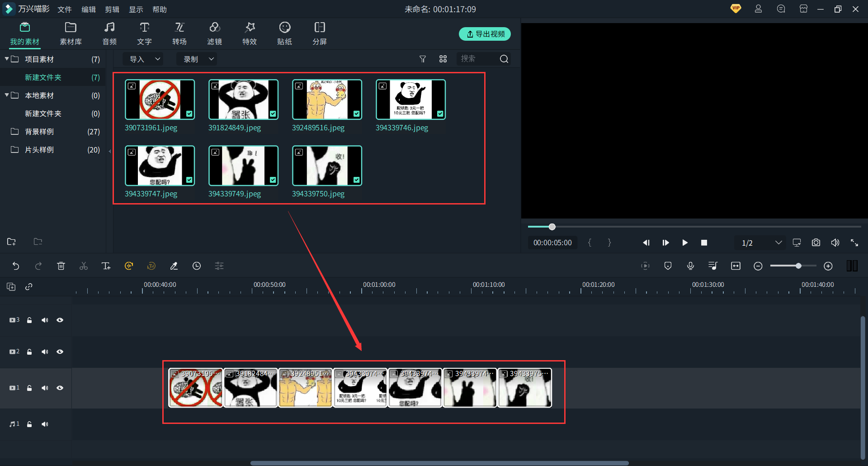Select the 391824849.jpeg thumbnail
Screen dimensions: 868x466
(243, 100)
